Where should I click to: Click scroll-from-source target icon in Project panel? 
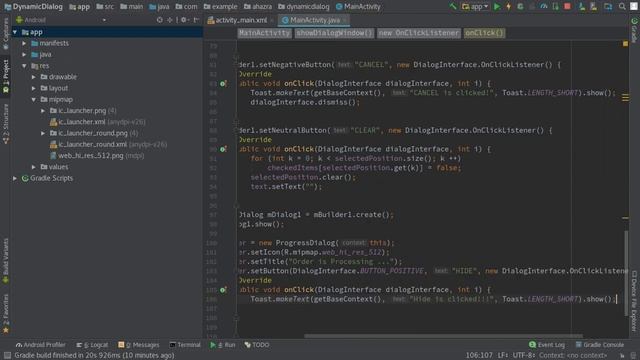pos(160,20)
